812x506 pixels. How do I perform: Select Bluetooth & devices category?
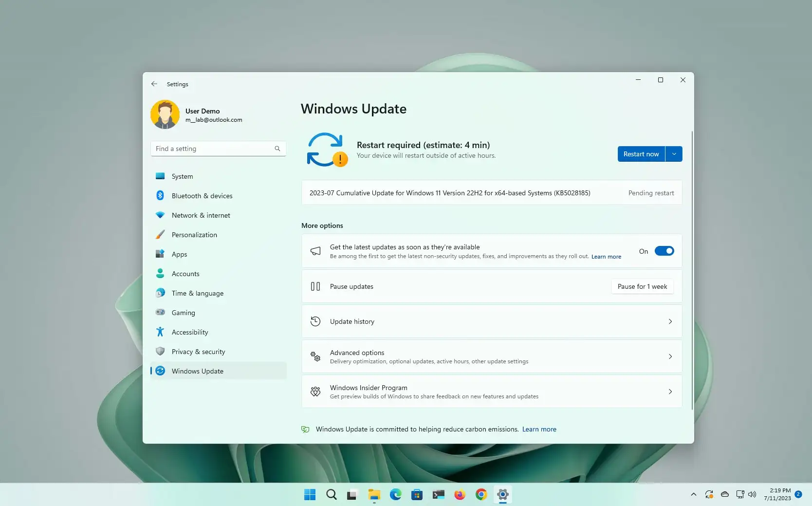[219, 196]
